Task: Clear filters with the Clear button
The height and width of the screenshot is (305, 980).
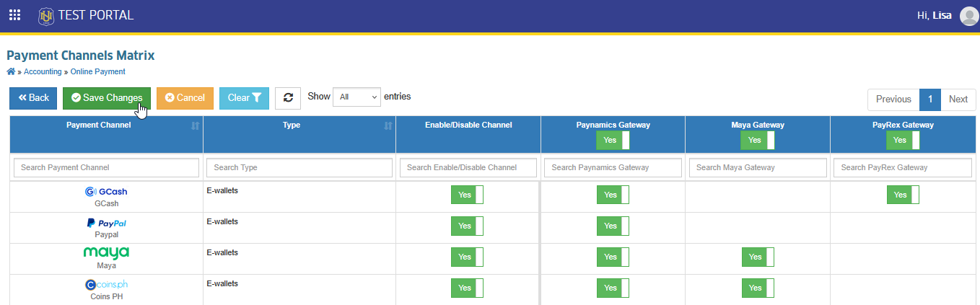Action: coord(244,97)
